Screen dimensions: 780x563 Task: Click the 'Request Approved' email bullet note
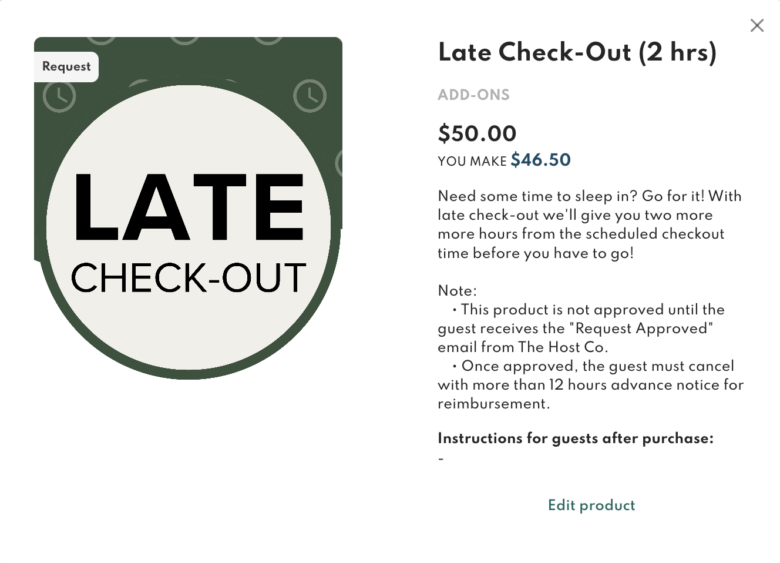[581, 328]
